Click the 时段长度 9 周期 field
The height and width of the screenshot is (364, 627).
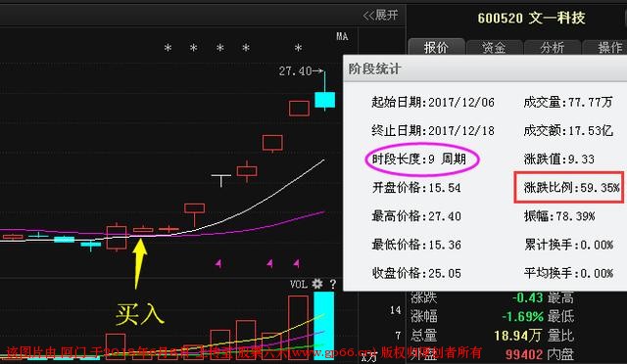(419, 159)
